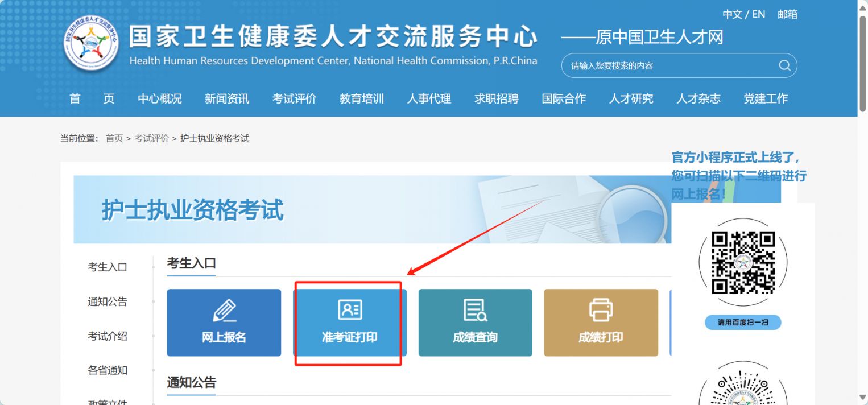The image size is (868, 405).
Task: Select 考生入口 in the left sidebar
Action: click(x=108, y=267)
